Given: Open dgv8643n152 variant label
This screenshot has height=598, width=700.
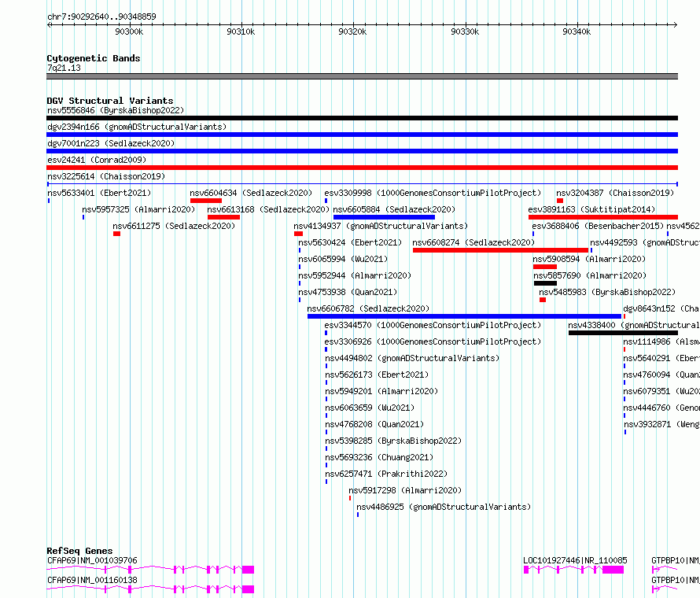Looking at the screenshot, I should tap(661, 308).
